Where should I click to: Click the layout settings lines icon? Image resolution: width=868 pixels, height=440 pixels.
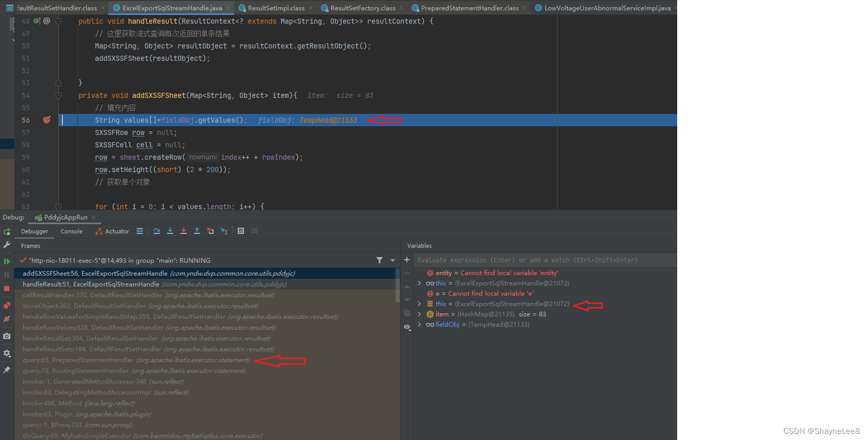(140, 231)
